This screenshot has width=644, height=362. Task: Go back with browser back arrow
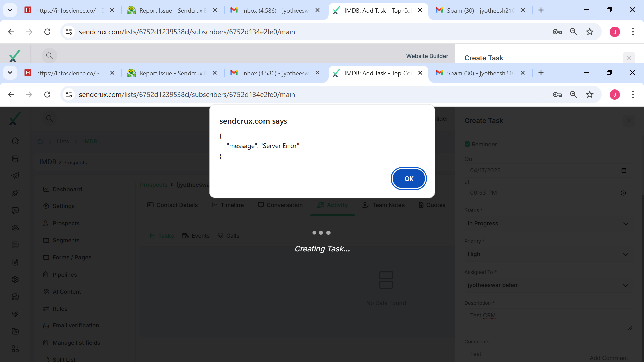click(11, 95)
